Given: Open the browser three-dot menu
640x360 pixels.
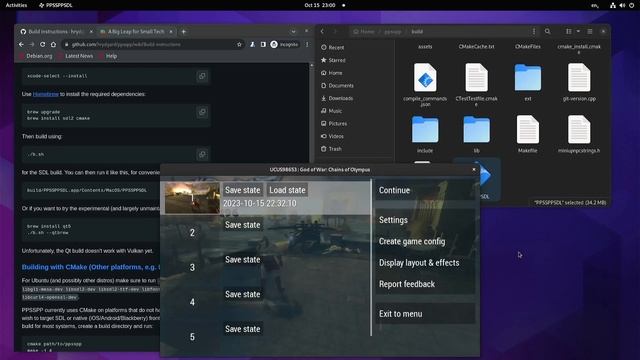Looking at the screenshot, I should pos(307,44).
